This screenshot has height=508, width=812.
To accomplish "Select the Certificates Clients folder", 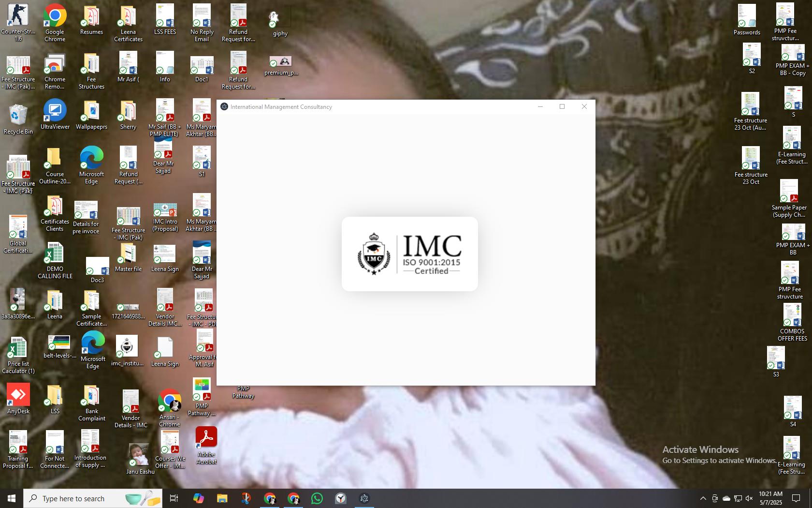I will [x=55, y=213].
